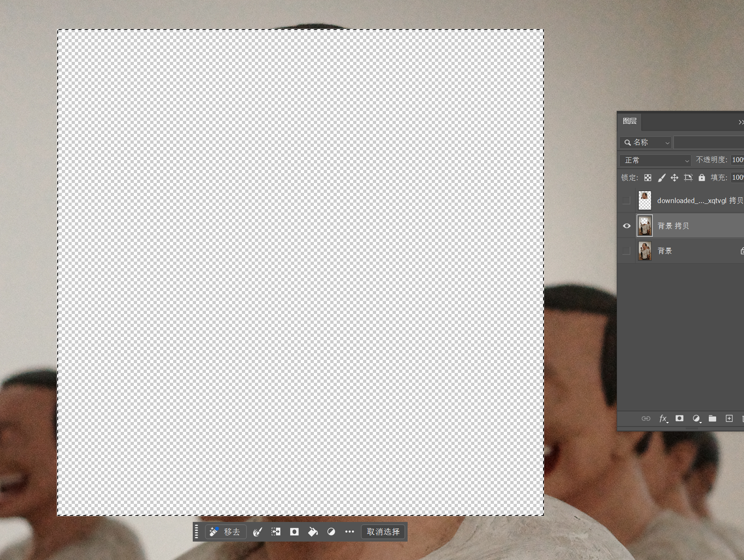Image resolution: width=744 pixels, height=560 pixels.
Task: Open more options (three dots) in taskbar
Action: (x=349, y=532)
